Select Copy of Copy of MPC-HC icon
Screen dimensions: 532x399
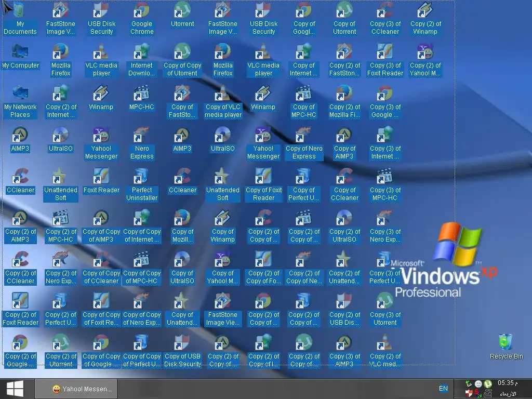142,268
